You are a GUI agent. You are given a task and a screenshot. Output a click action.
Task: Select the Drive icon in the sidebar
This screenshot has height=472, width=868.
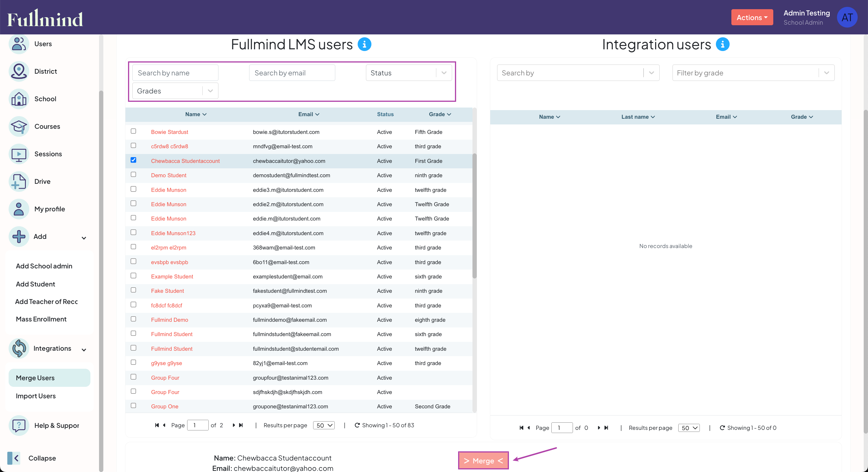pyautogui.click(x=19, y=182)
